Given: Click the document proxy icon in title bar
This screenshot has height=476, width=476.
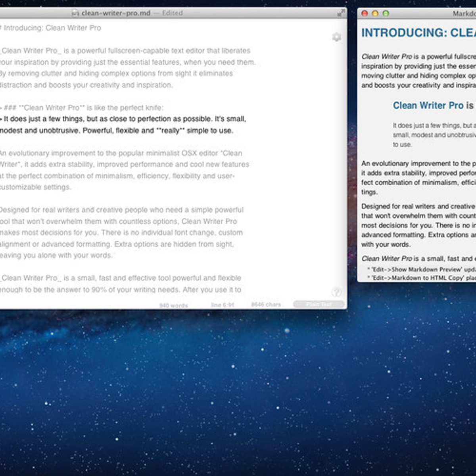Looking at the screenshot, I should point(75,13).
